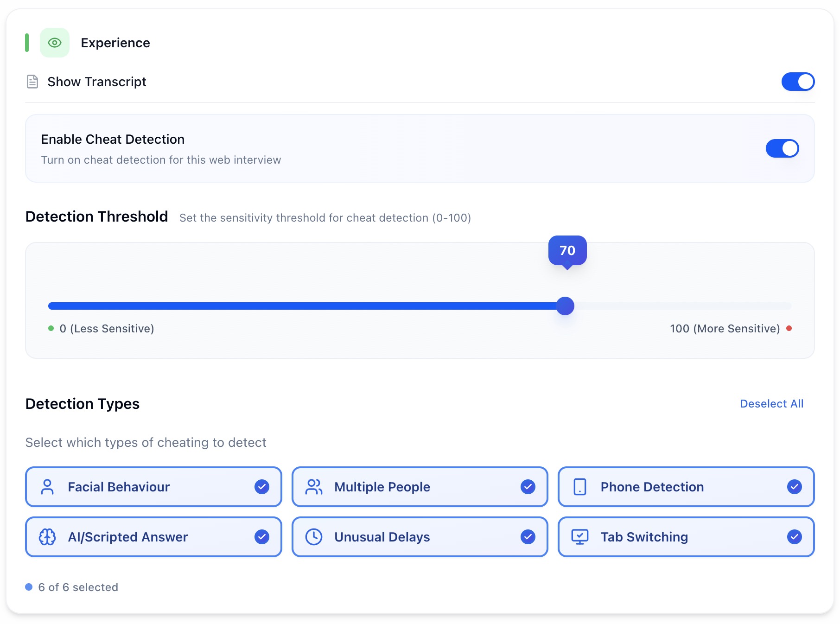Click the Deselect All link
840x624 pixels.
(x=771, y=404)
